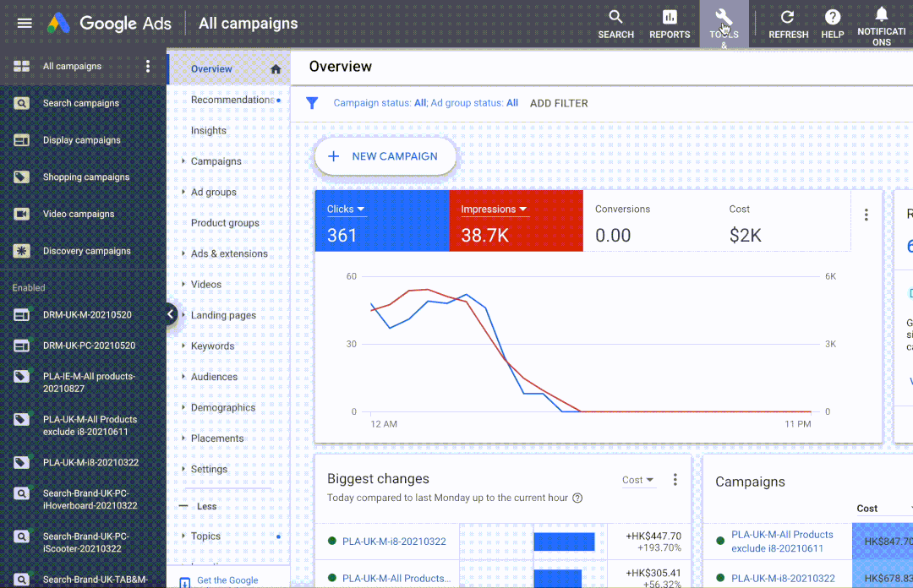Click the NEW CAMPAIGN button
Image resolution: width=913 pixels, height=588 pixels.
(x=385, y=156)
